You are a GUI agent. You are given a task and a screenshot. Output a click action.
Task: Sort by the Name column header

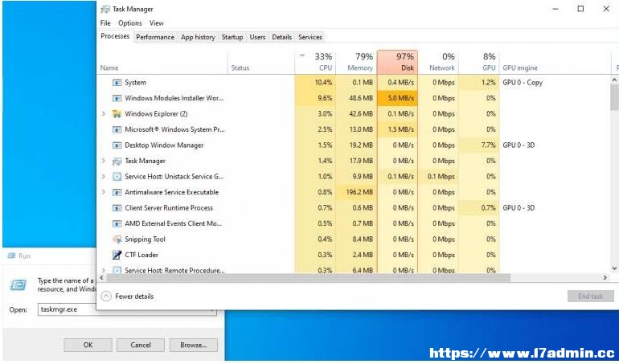pyautogui.click(x=162, y=62)
